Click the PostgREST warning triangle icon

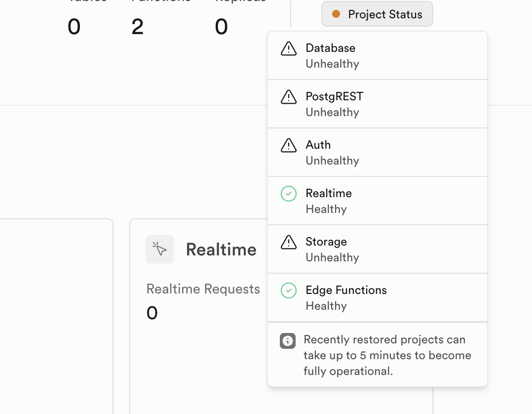289,97
